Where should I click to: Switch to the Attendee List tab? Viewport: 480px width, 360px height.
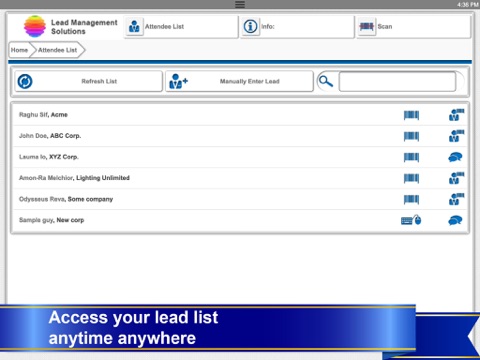(x=181, y=26)
